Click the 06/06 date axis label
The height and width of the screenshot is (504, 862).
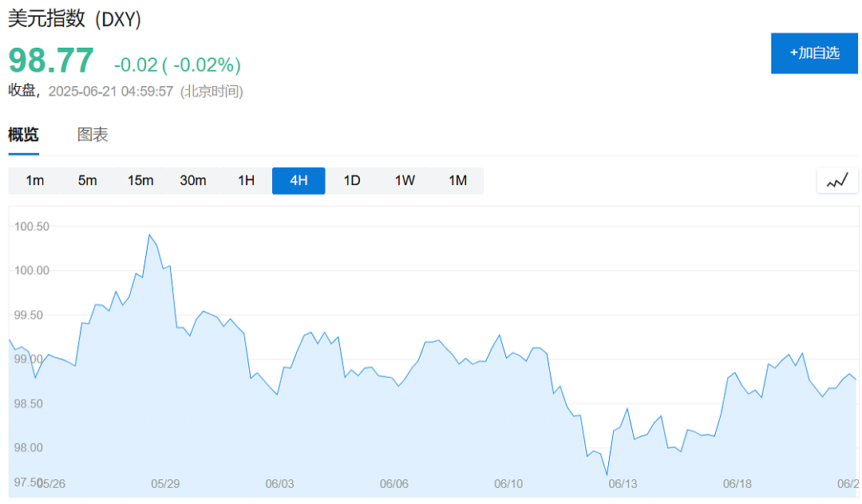coord(394,484)
